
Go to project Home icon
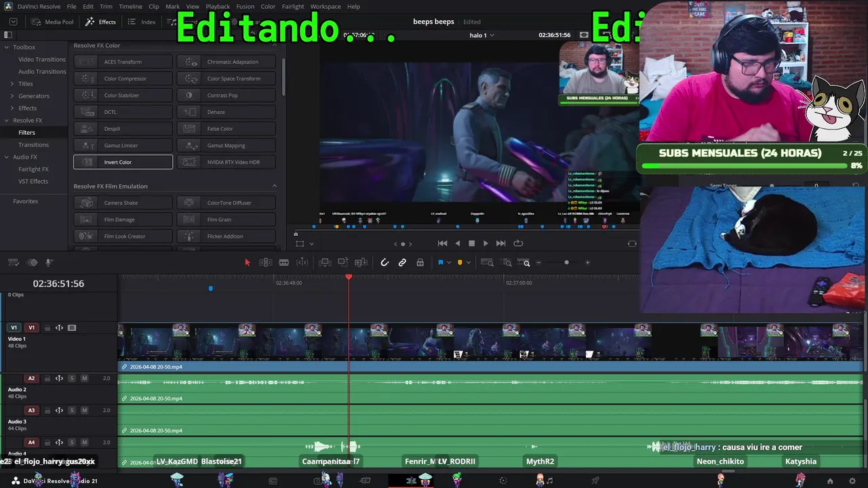830,481
